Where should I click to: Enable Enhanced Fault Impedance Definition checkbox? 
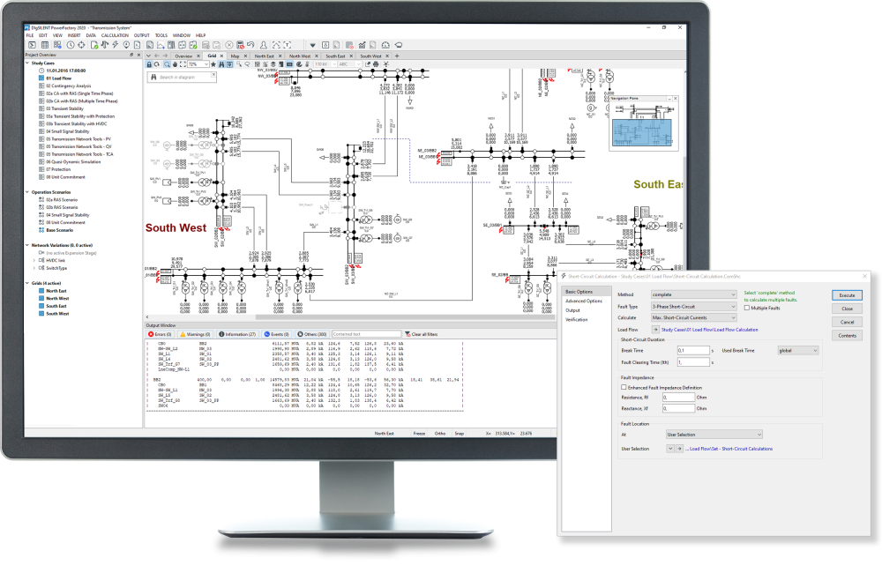[624, 387]
